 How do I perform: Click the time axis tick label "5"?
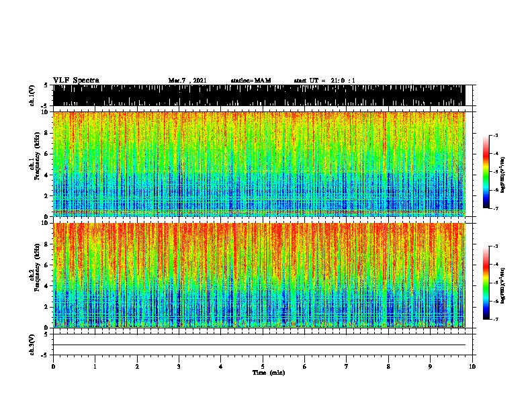click(x=263, y=367)
